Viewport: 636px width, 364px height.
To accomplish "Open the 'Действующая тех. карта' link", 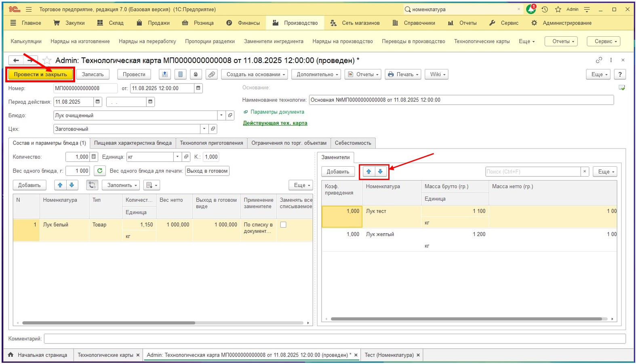I will pos(275,123).
